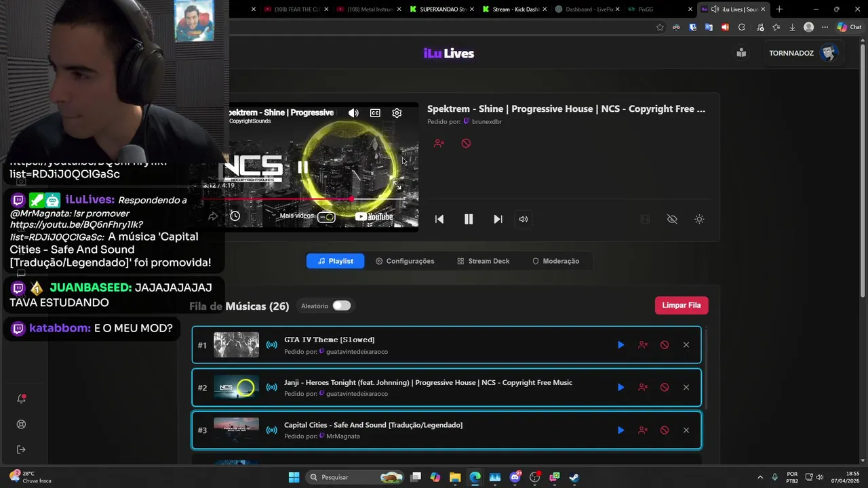Skip to the next track in player

coord(498,219)
